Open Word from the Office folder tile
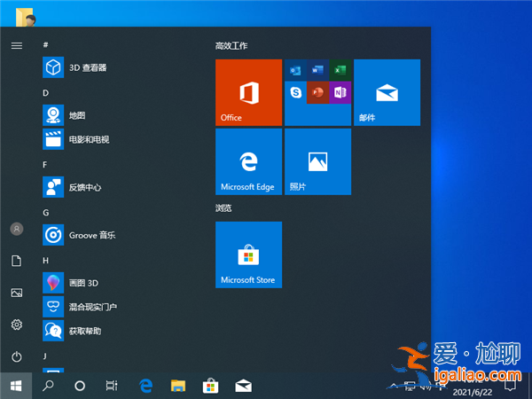Screen dimensions: 532x399 coord(317,71)
